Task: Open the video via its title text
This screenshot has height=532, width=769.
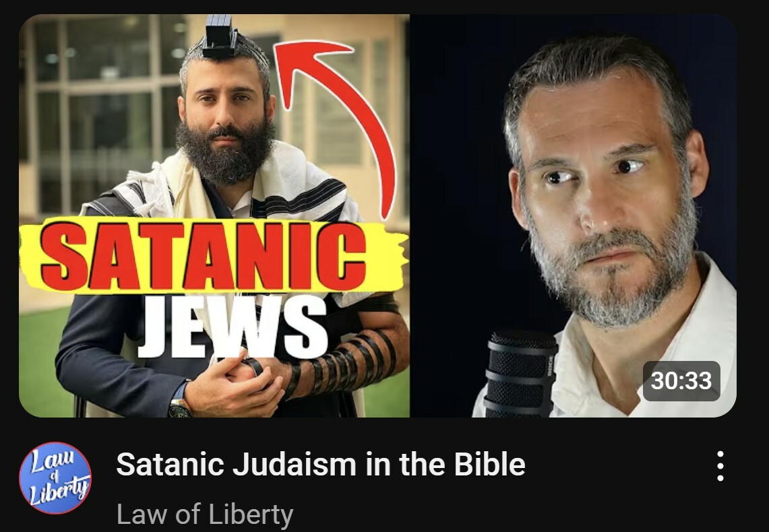Action: click(320, 464)
